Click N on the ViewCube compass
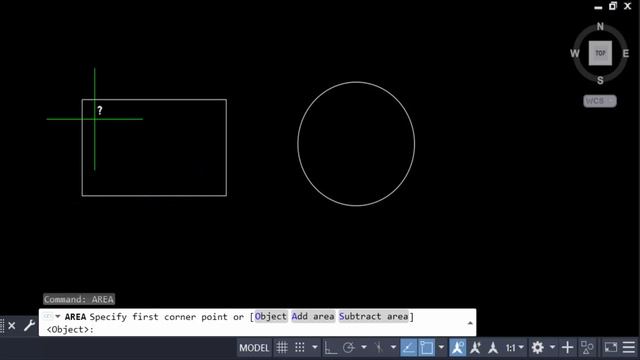The image size is (640, 360). click(x=600, y=27)
